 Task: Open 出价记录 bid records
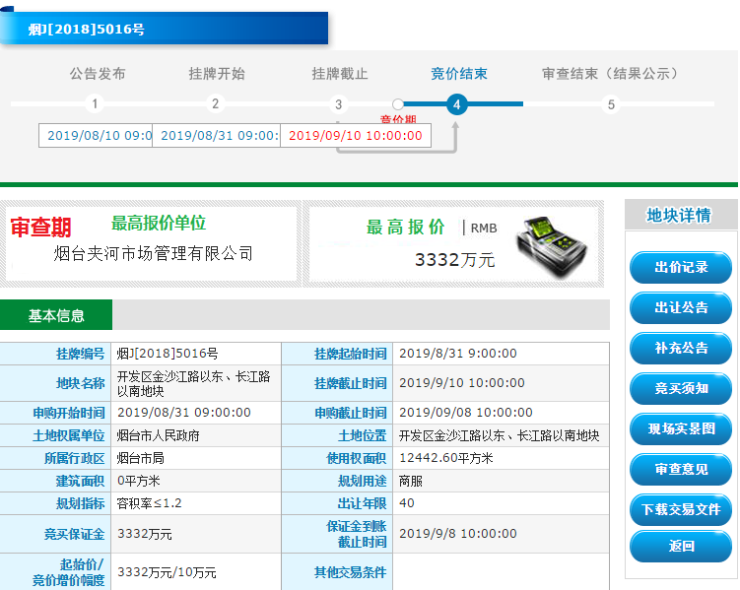pos(680,267)
